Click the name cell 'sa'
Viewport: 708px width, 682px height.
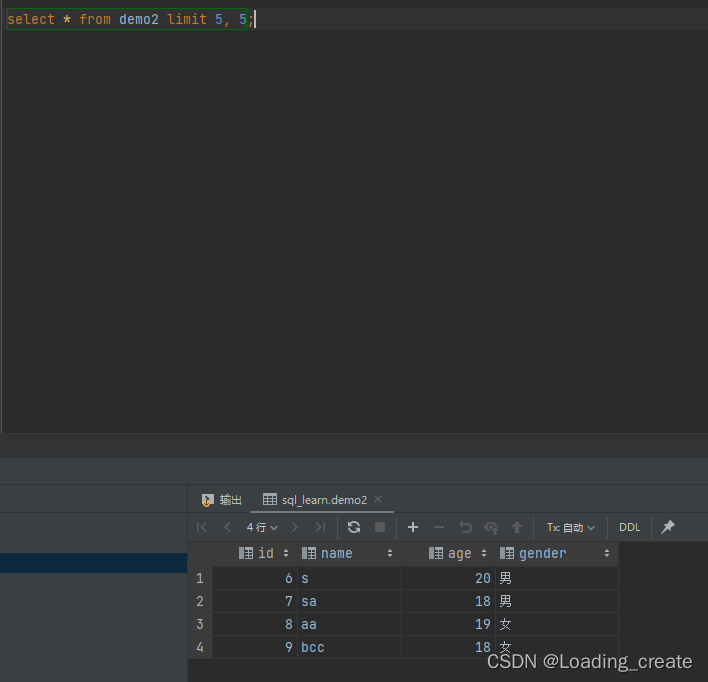(x=349, y=601)
